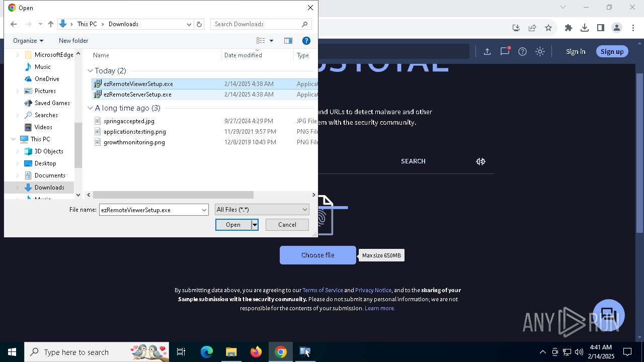Click New folder button

[73, 41]
